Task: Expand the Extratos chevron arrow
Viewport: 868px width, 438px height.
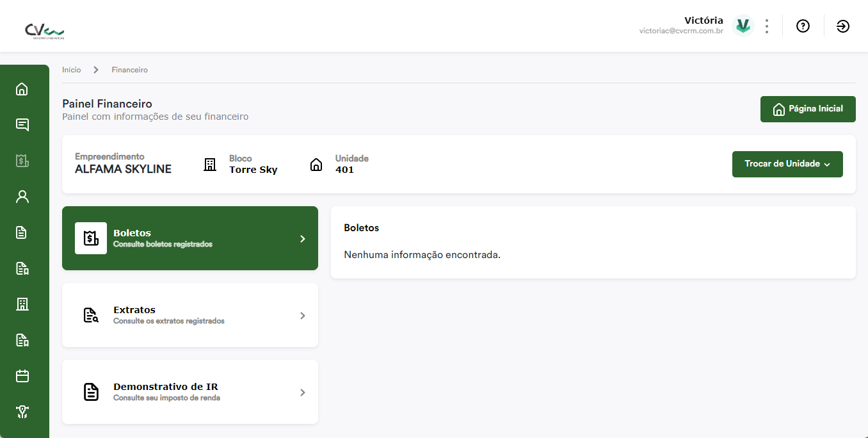Action: [x=303, y=316]
